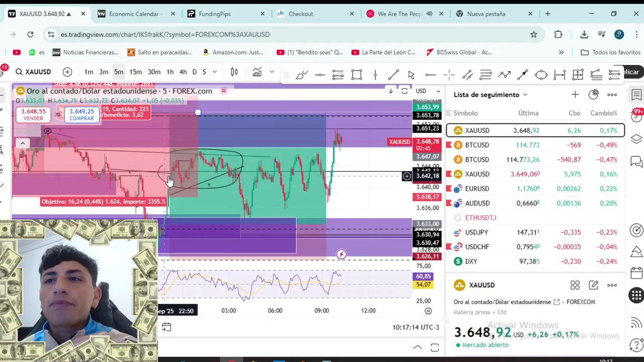Switch to 15m timeframe
Image resolution: width=644 pixels, height=362 pixels.
click(x=135, y=72)
